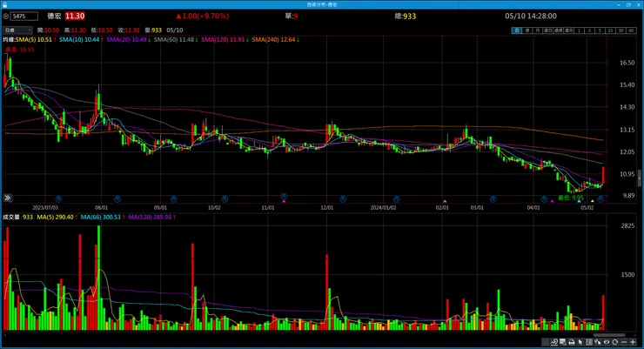Image resolution: width=644 pixels, height=349 pixels.
Task: Switch to the 月 monthly period
Action: click(538, 30)
